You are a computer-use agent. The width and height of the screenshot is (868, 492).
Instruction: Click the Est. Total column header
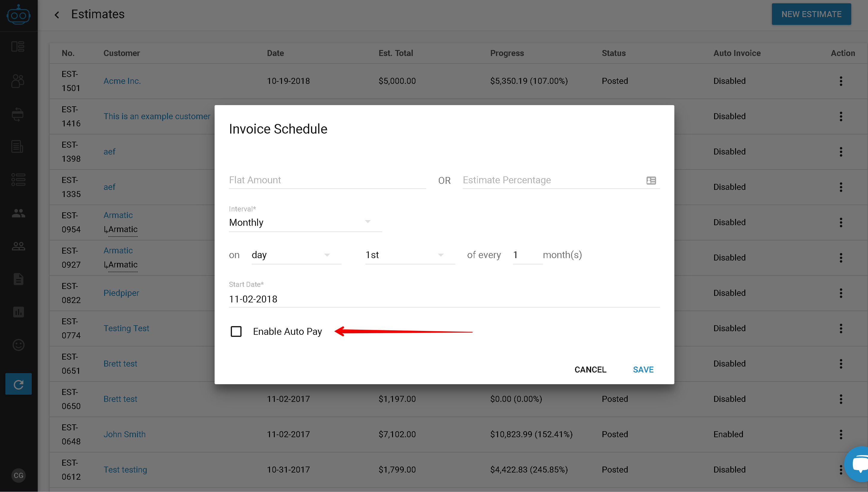click(395, 53)
